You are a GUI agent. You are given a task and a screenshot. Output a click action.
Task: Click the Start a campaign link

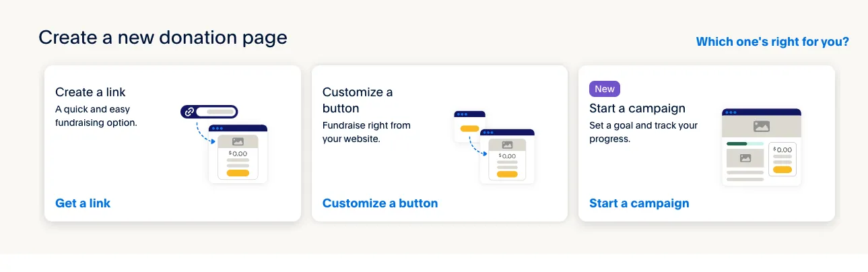pyautogui.click(x=639, y=203)
